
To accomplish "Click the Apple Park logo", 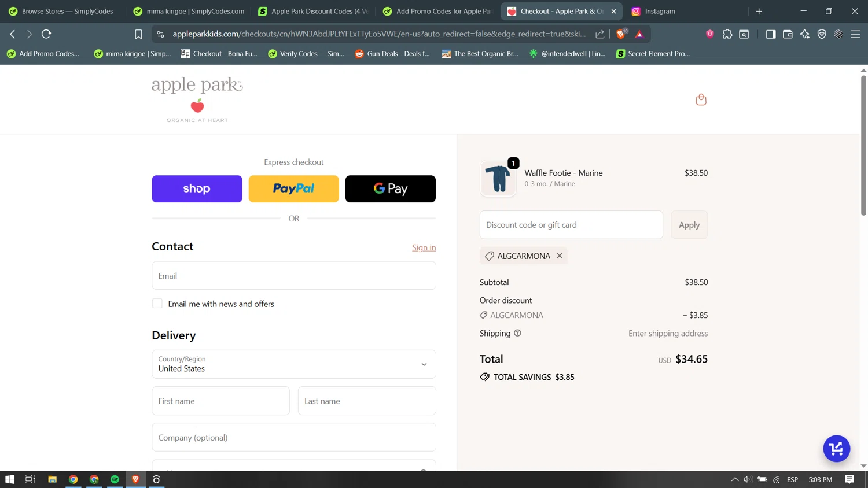I will pos(197,99).
